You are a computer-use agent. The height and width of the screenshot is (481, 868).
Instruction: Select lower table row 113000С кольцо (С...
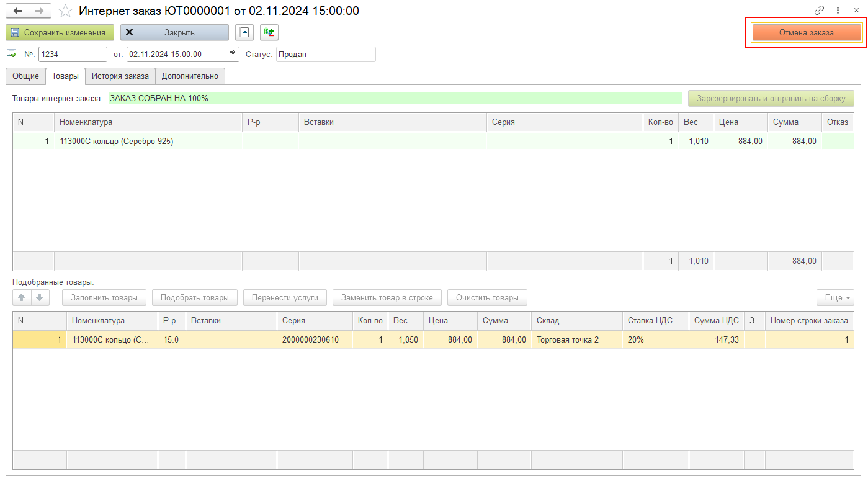[x=433, y=339]
